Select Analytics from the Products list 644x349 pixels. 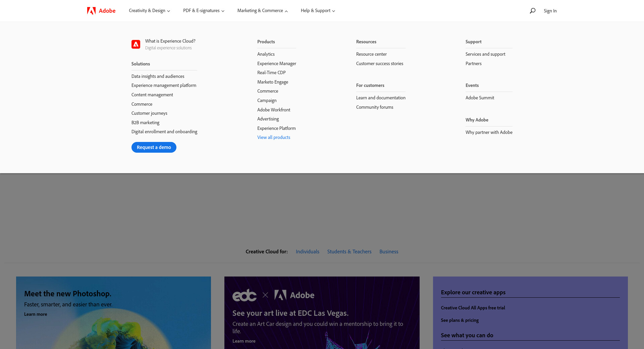pyautogui.click(x=266, y=54)
